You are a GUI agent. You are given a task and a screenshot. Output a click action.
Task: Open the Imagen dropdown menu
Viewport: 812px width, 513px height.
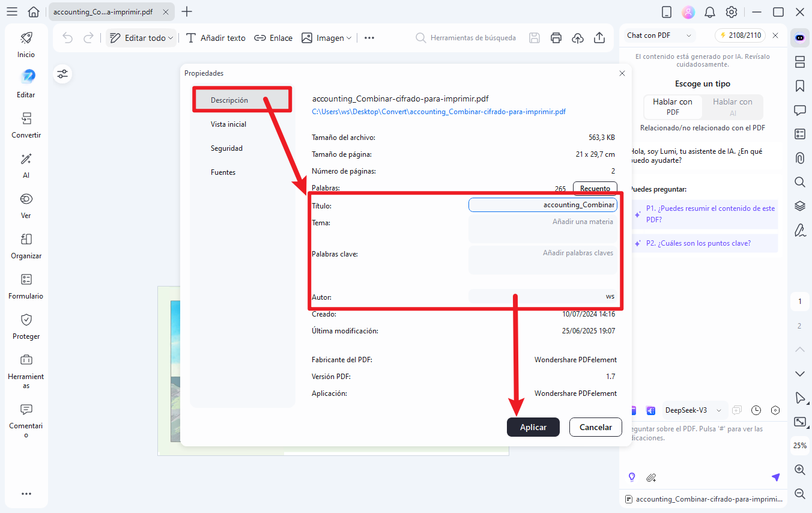point(327,38)
